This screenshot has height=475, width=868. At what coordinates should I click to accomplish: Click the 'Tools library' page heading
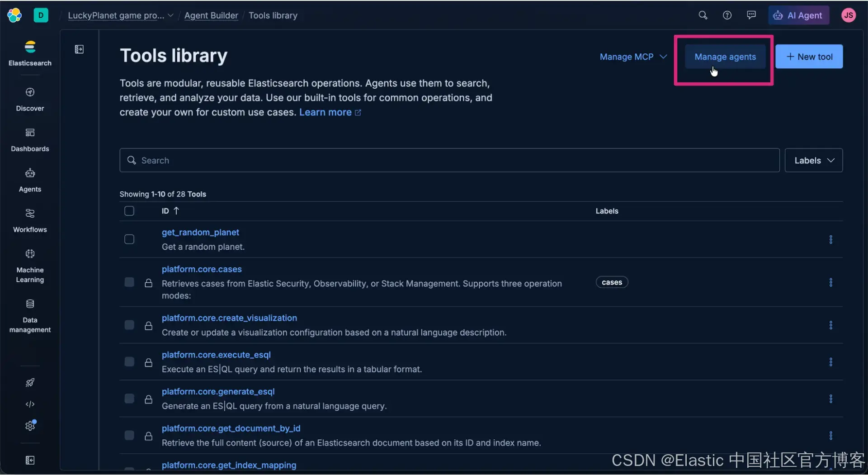coord(174,56)
